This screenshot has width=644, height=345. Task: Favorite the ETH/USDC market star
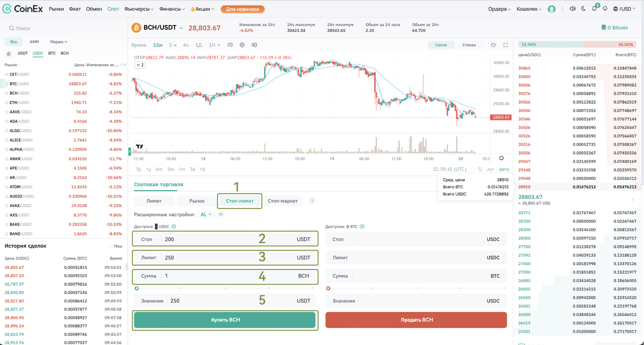(6, 103)
